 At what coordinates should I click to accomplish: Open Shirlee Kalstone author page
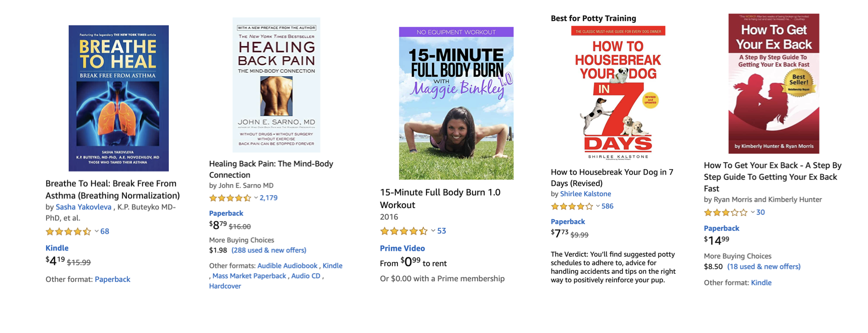[585, 194]
